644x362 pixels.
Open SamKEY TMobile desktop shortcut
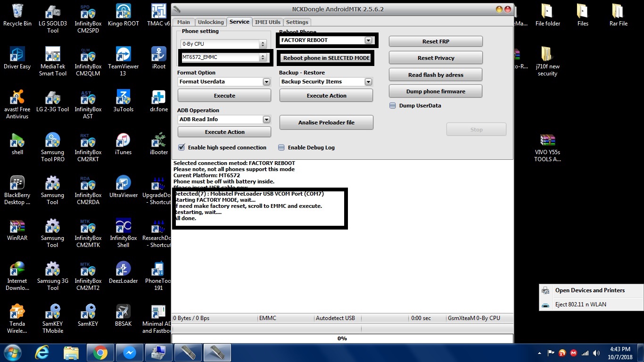52,319
